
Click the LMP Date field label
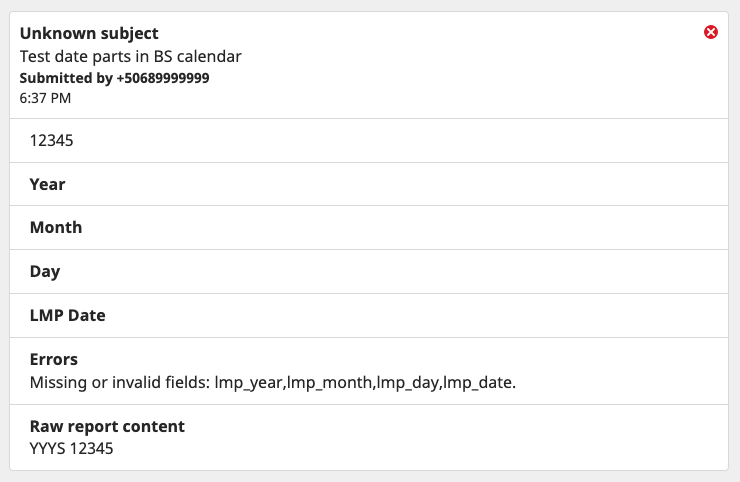coord(67,315)
